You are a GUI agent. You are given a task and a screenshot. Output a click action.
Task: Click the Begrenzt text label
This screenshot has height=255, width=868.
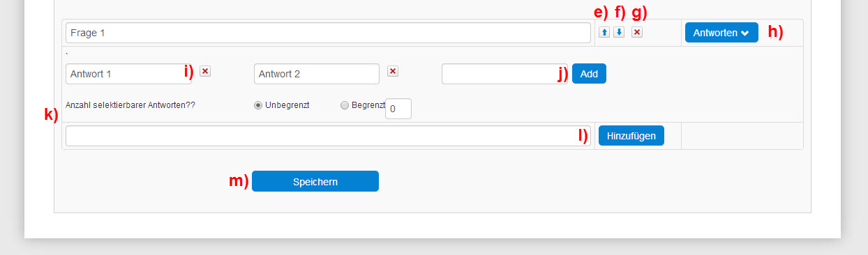click(x=368, y=105)
